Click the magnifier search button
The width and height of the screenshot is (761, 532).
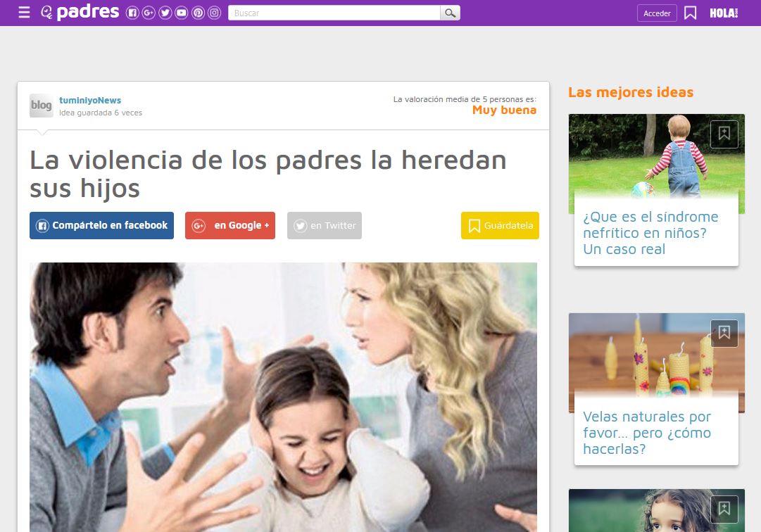coord(450,13)
